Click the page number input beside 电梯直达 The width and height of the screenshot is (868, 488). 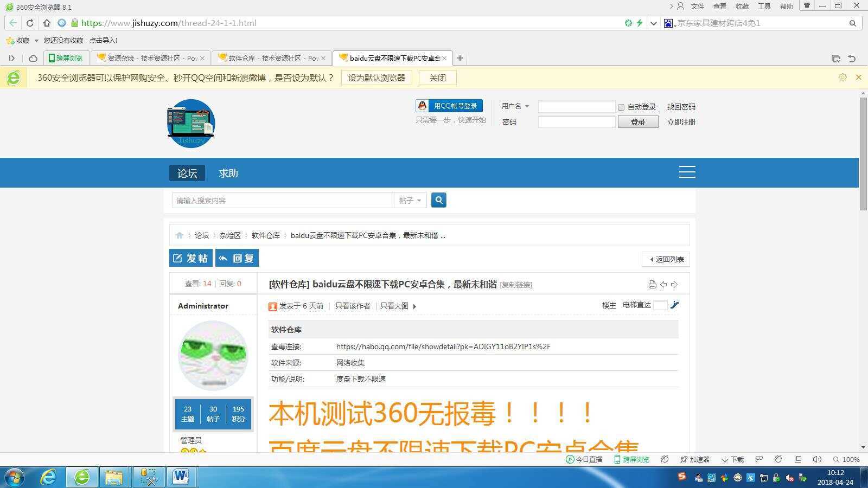click(660, 305)
